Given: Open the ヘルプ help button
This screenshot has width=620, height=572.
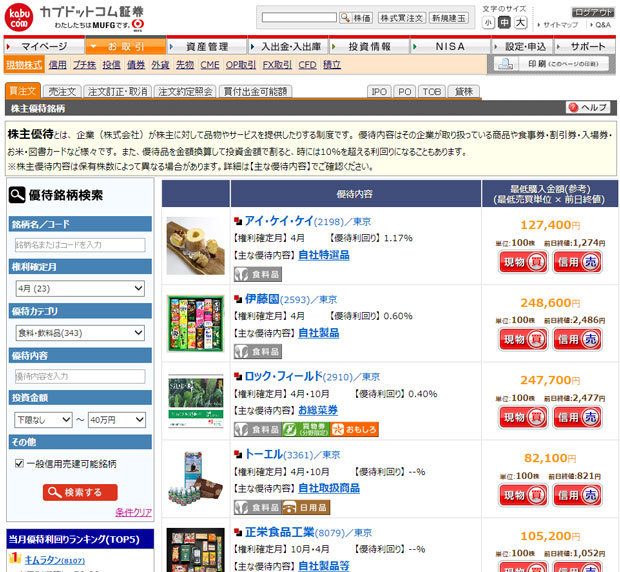Looking at the screenshot, I should click(588, 108).
